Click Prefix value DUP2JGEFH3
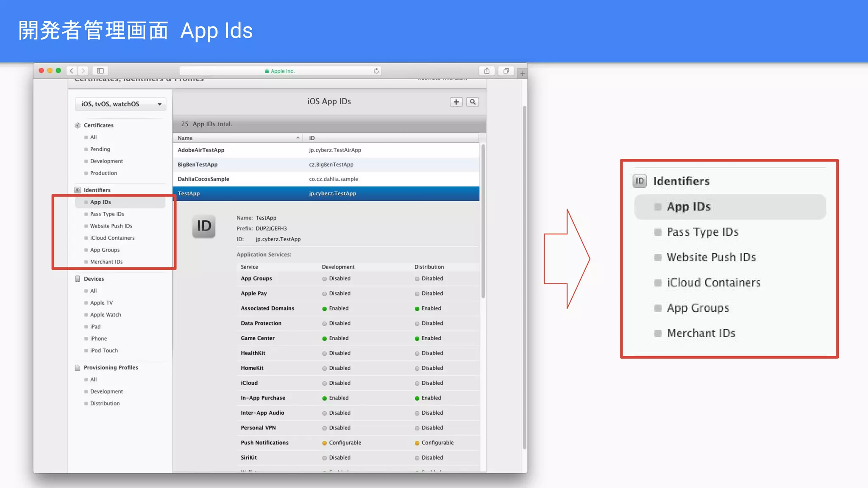The width and height of the screenshot is (868, 488). [x=271, y=228]
